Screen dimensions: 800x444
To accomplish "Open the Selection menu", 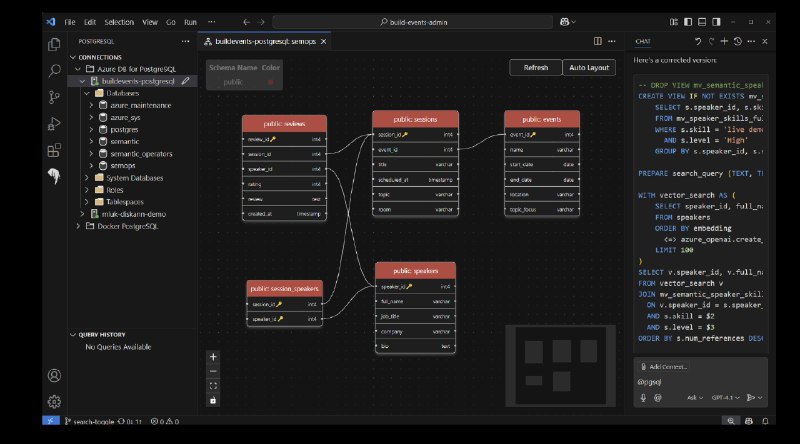I will tap(119, 22).
